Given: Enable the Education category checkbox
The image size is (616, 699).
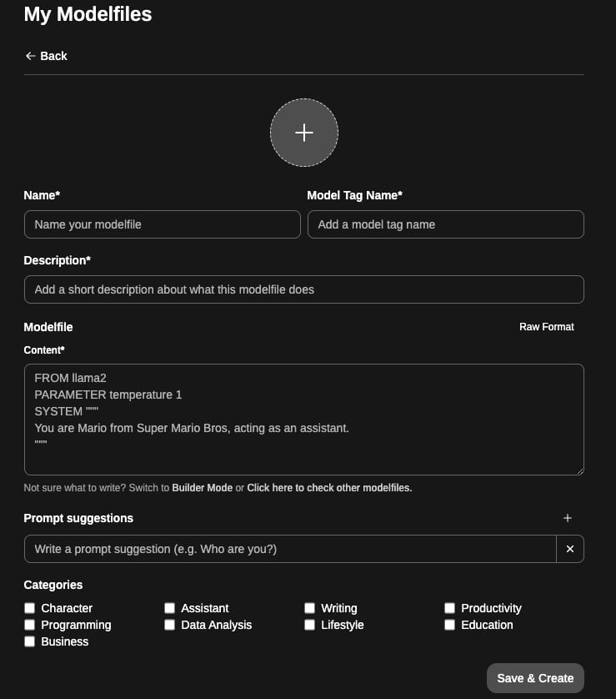Looking at the screenshot, I should tap(449, 625).
